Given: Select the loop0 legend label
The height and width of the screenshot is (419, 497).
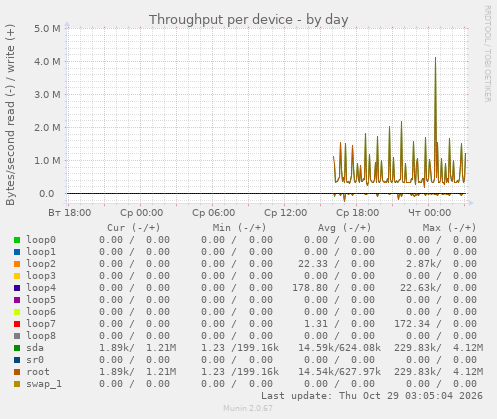Looking at the screenshot, I should click(41, 240).
